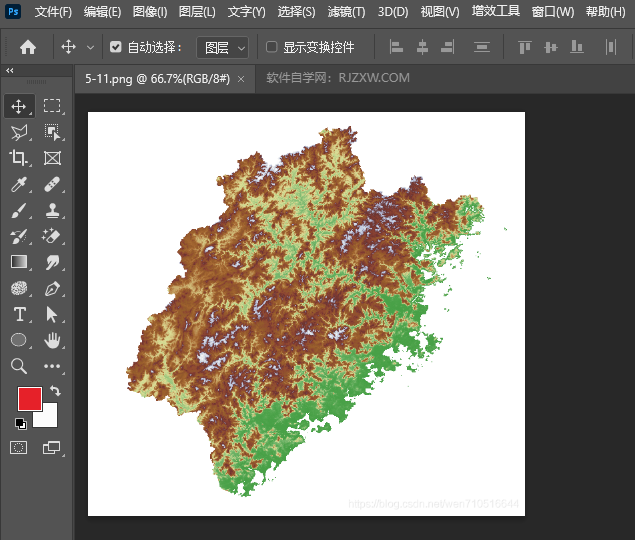Select the Polygonal Lasso tool

[19, 132]
